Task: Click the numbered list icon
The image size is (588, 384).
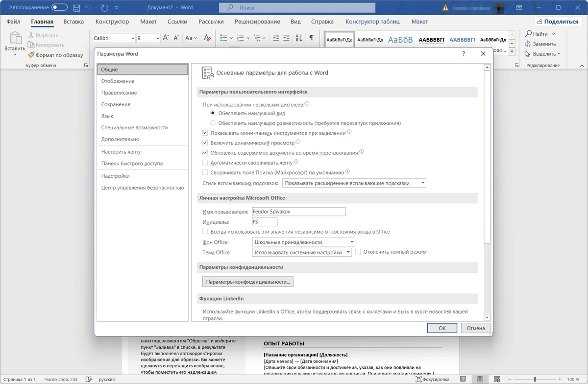Action: (x=240, y=38)
